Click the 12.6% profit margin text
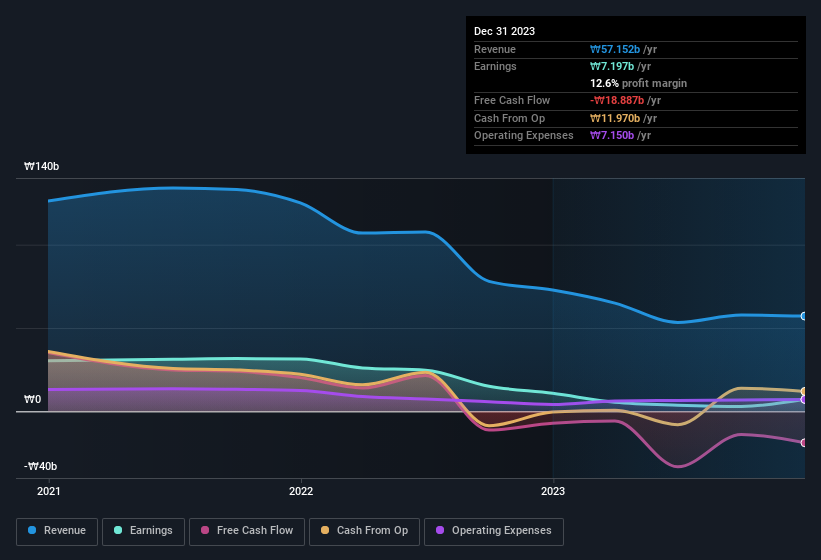The height and width of the screenshot is (560, 821). pyautogui.click(x=638, y=83)
